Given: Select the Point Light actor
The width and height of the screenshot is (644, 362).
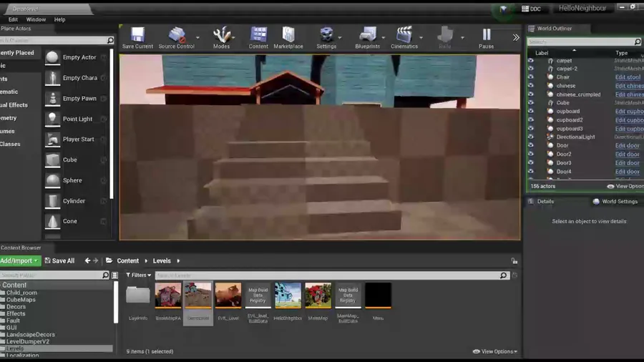Looking at the screenshot, I should (76, 119).
